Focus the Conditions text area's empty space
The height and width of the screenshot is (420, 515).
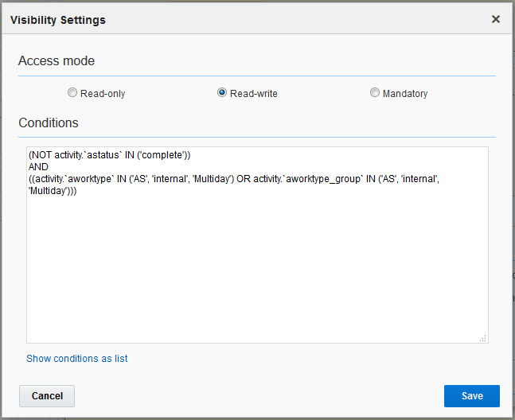(256, 270)
